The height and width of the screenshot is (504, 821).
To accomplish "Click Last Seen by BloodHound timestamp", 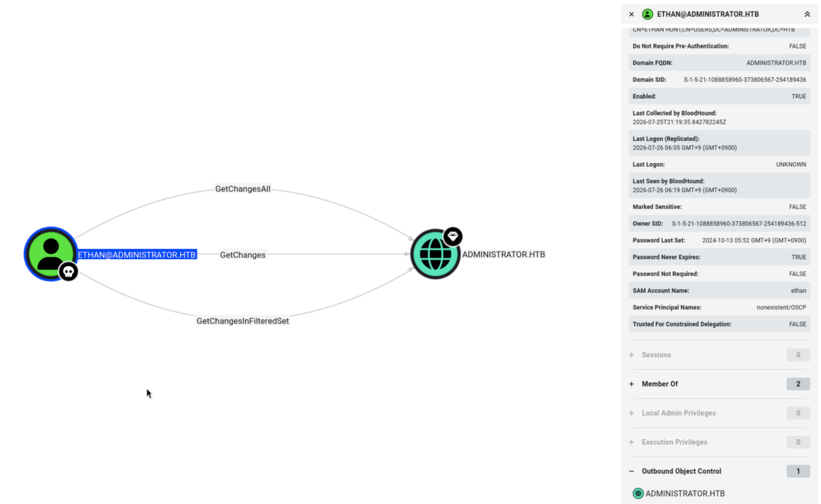I will pos(684,190).
